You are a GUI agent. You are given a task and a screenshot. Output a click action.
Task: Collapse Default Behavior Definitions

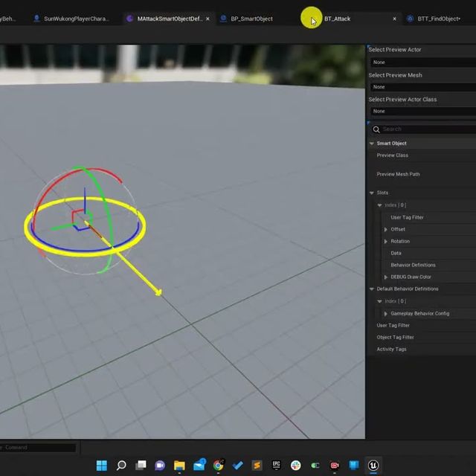[x=372, y=289]
